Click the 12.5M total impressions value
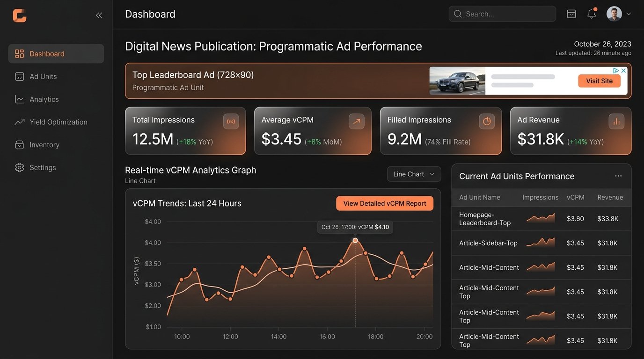 pos(153,139)
